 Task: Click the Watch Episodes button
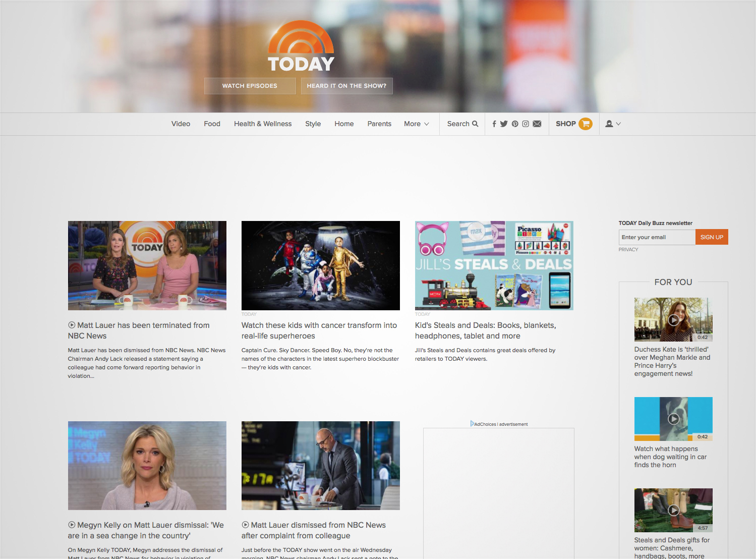pyautogui.click(x=250, y=86)
